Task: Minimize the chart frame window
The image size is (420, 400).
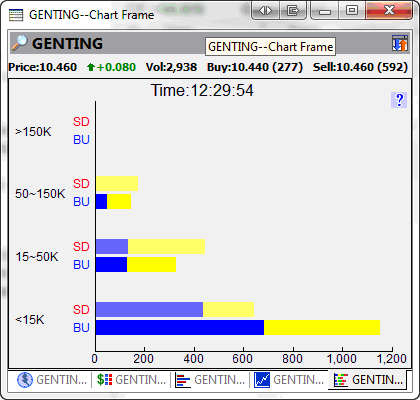Action: 325,11
